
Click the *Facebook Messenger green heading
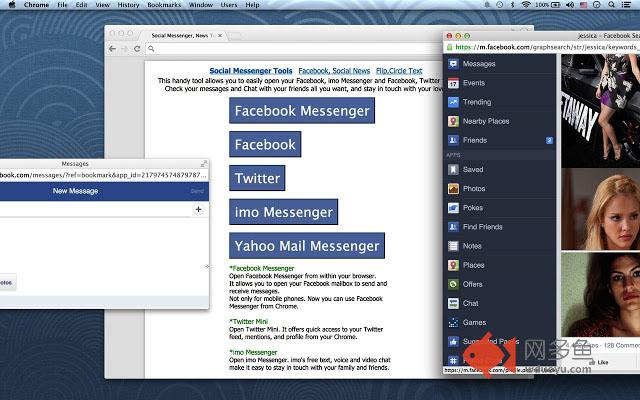point(262,268)
